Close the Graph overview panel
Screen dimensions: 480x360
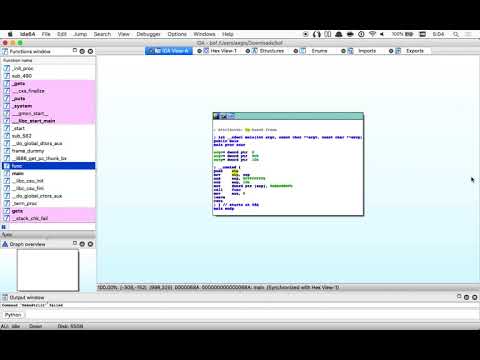[90, 244]
